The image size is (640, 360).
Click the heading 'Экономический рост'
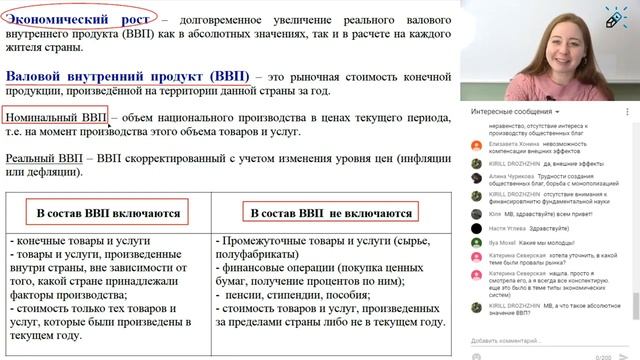coord(78,19)
